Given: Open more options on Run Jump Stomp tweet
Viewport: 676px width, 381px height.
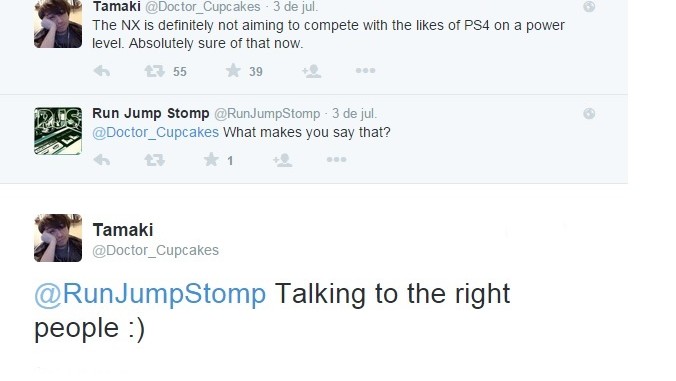Looking at the screenshot, I should pyautogui.click(x=336, y=160).
